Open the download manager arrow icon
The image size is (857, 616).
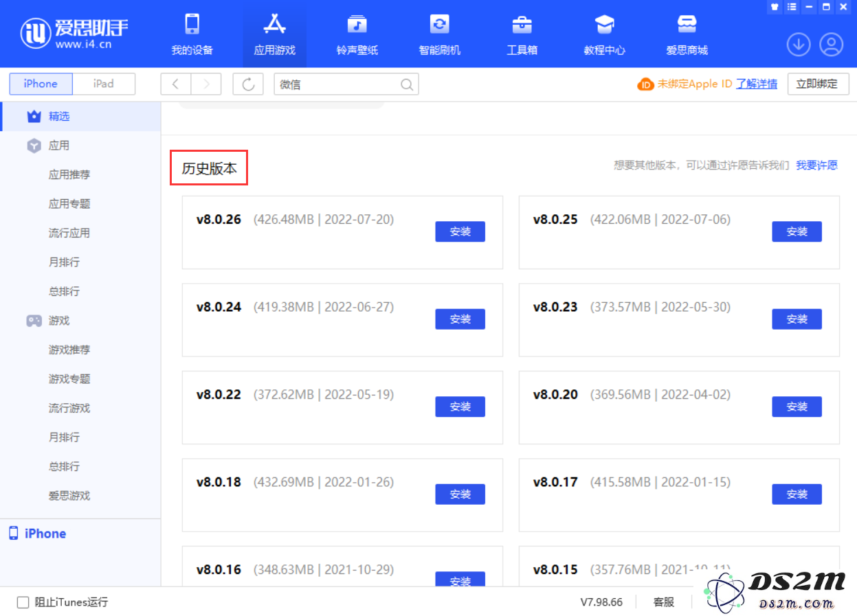(x=799, y=45)
